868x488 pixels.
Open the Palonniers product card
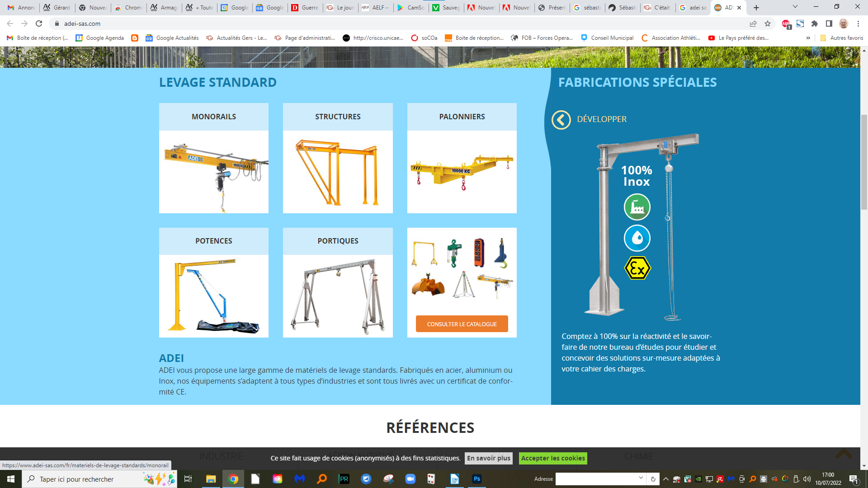coord(462,158)
